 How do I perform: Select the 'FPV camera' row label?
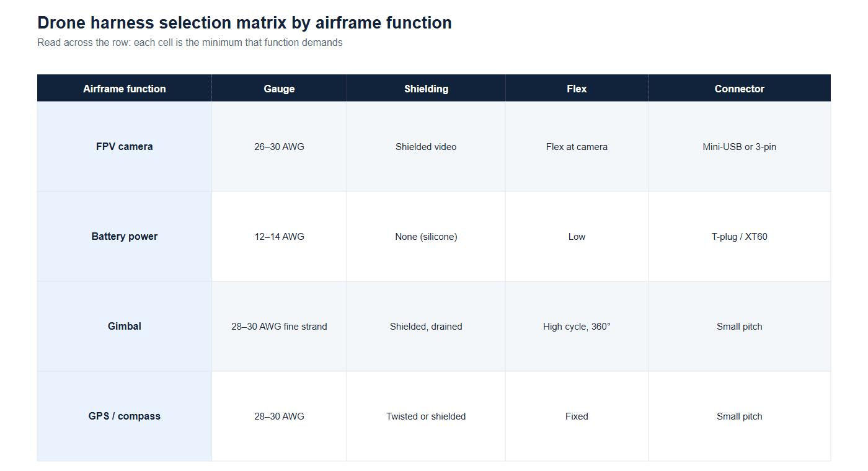tap(125, 147)
